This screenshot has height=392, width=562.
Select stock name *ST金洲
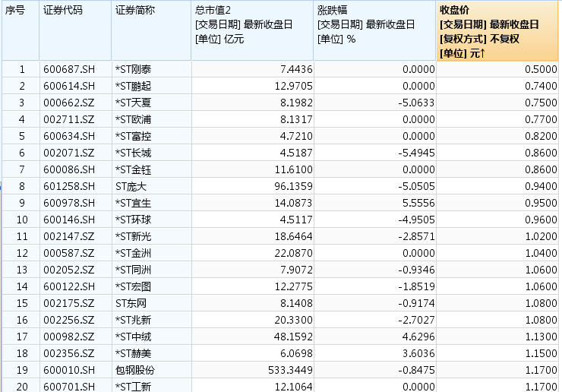pyautogui.click(x=134, y=253)
